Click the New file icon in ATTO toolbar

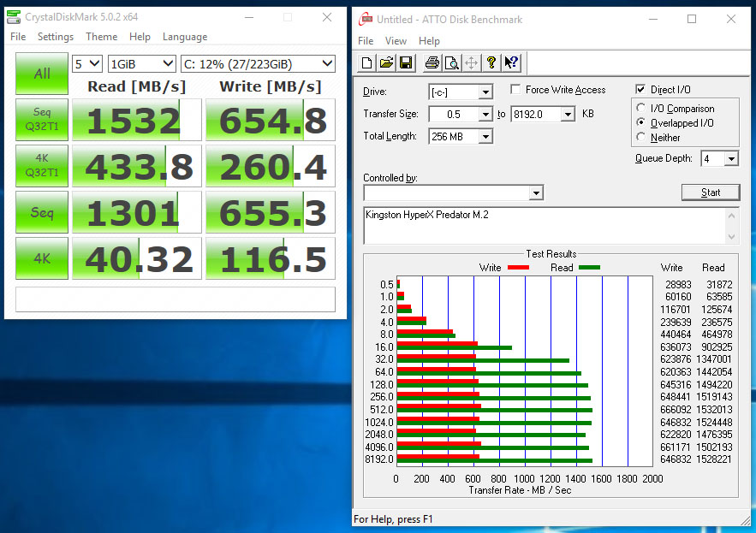[x=366, y=62]
